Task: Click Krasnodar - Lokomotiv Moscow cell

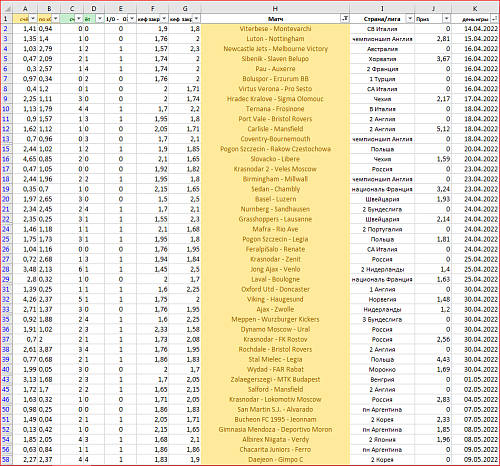Action: [275, 399]
